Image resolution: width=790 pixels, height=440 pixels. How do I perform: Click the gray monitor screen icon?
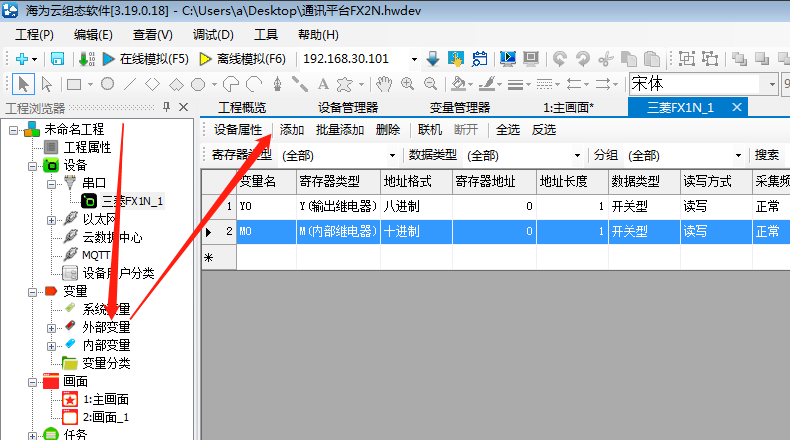tap(531, 59)
